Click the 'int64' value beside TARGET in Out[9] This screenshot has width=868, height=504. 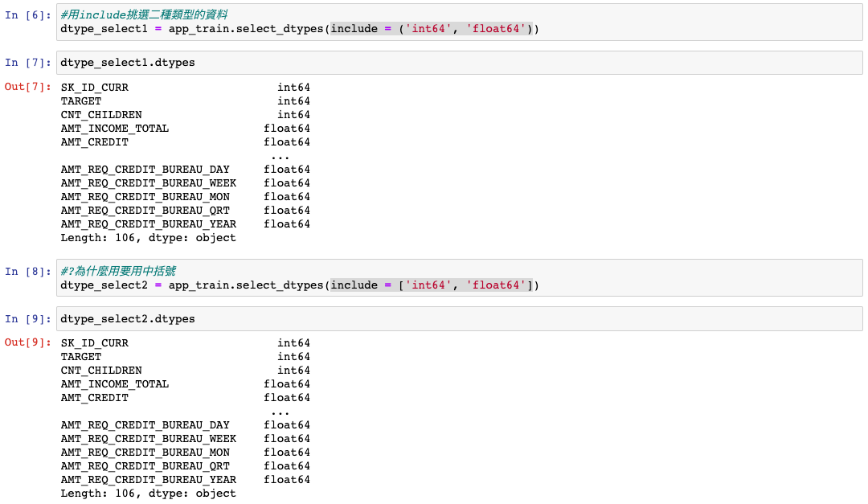point(294,357)
